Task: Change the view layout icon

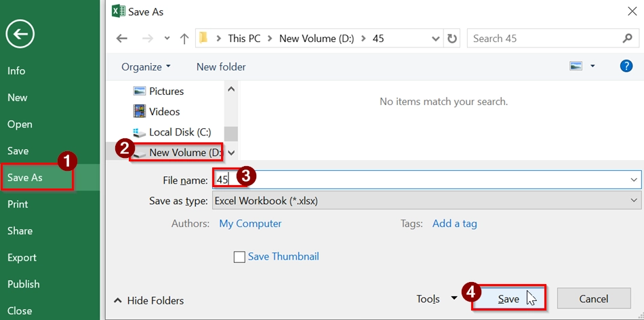Action: click(576, 66)
